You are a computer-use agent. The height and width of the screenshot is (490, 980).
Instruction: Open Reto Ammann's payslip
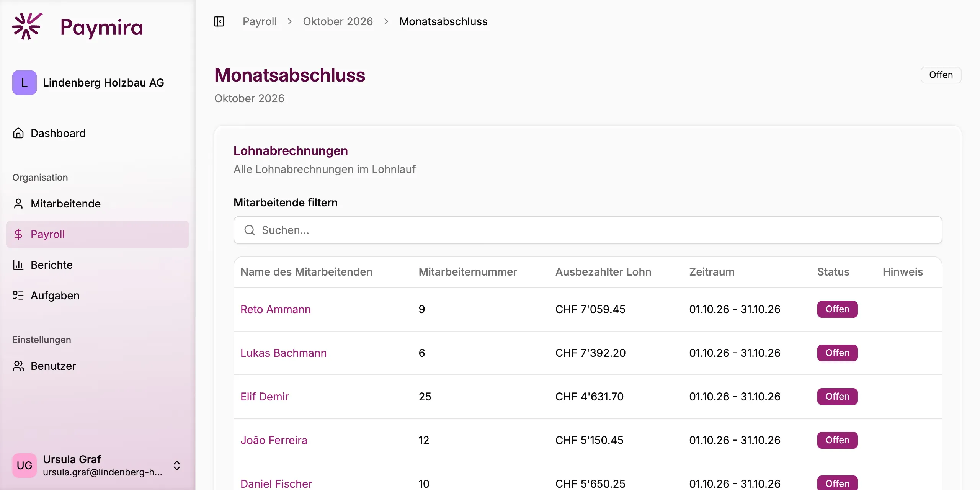point(276,309)
